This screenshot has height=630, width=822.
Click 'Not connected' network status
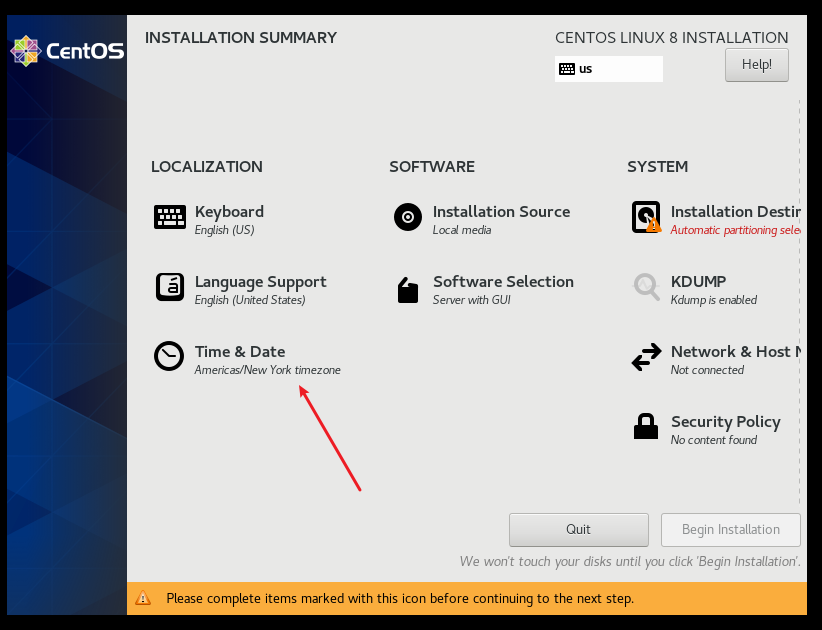(707, 370)
